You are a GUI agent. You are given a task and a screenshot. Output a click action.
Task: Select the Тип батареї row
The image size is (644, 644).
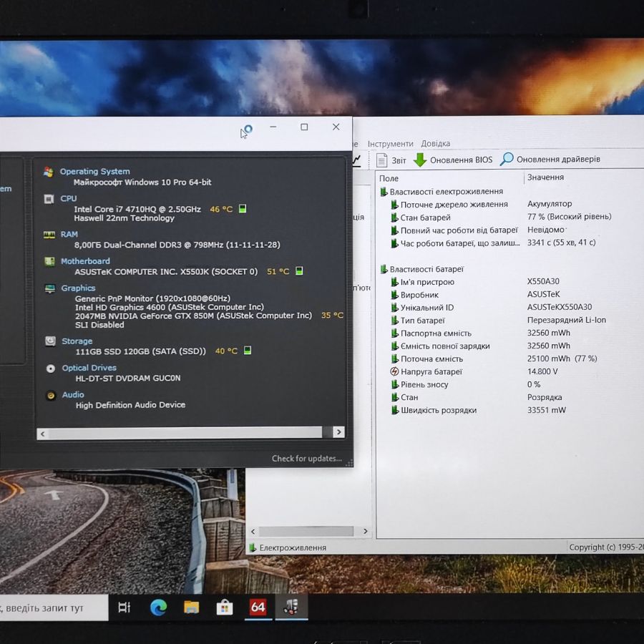click(418, 321)
